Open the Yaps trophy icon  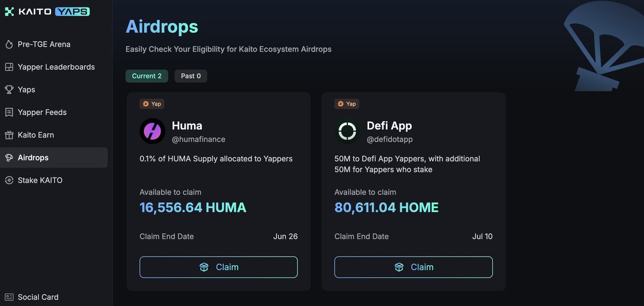tap(9, 90)
